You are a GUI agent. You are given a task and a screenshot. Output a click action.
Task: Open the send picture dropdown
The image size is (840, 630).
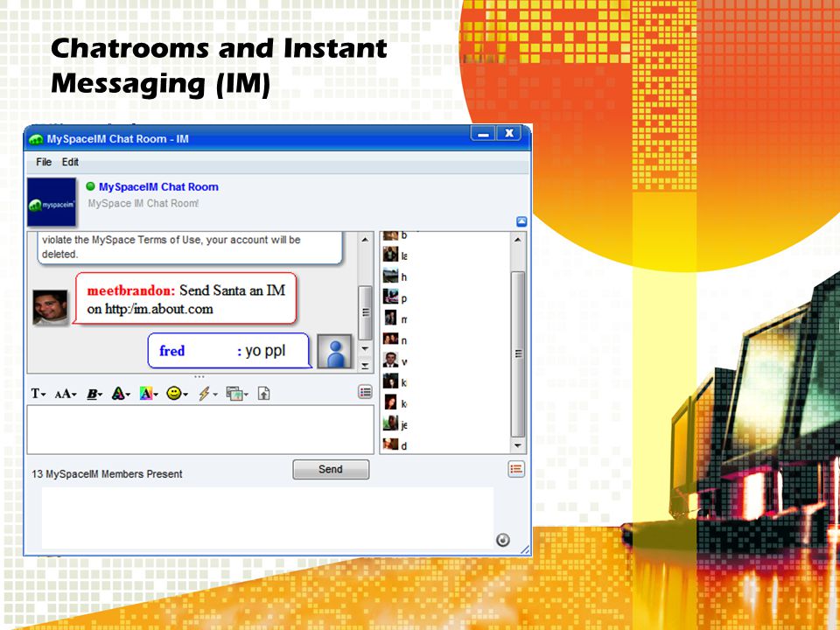pos(237,394)
